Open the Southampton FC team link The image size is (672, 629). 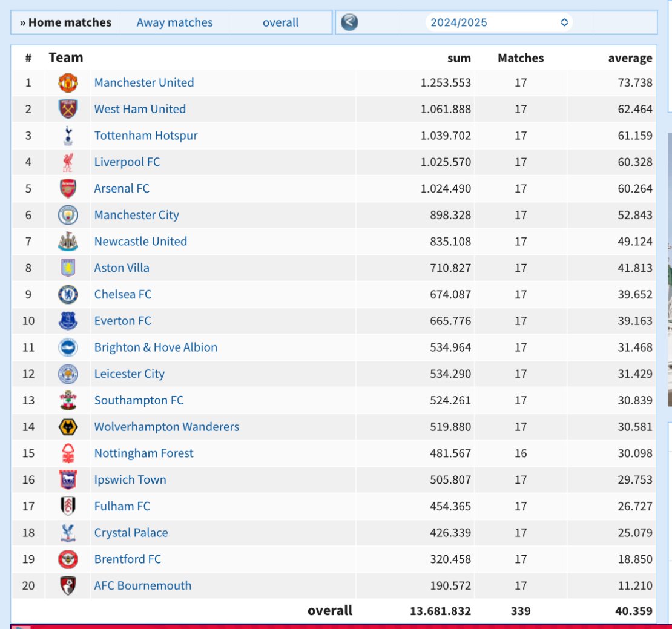[x=139, y=401]
